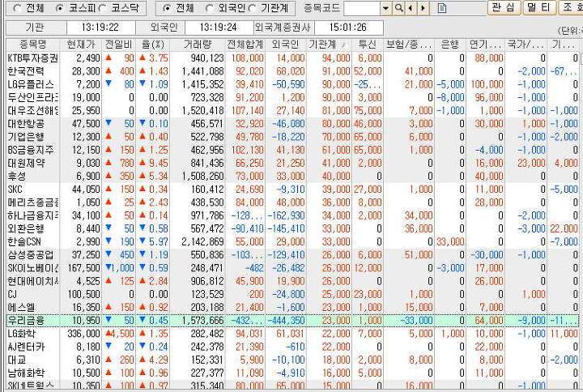Click the 기관 time label box
Image resolution: width=583 pixels, height=392 pixels.
[x=35, y=28]
